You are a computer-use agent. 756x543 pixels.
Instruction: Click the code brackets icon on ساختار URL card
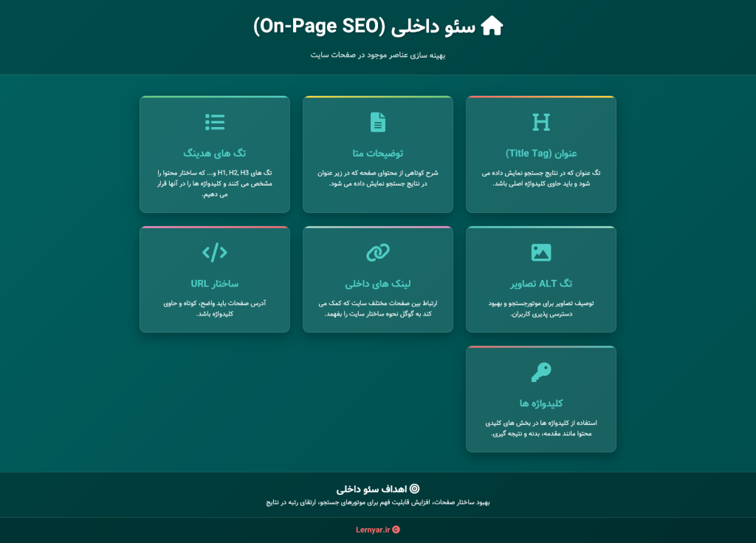click(214, 251)
